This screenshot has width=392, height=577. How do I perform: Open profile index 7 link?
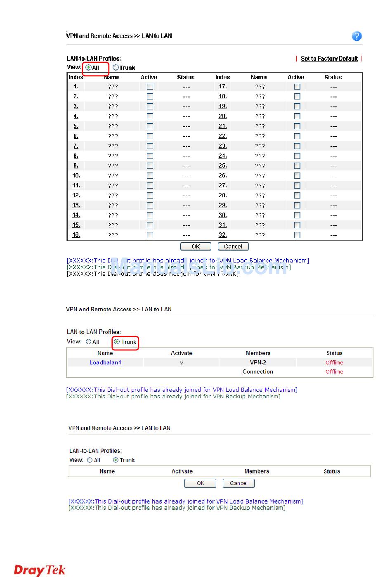tap(76, 146)
